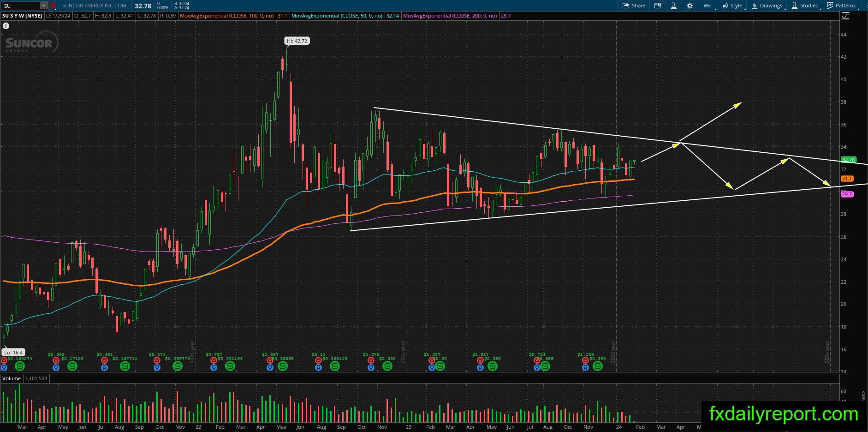This screenshot has height=432, width=868.
Task: Click the dividend icon labeled $0.331164
Action: 230,366
